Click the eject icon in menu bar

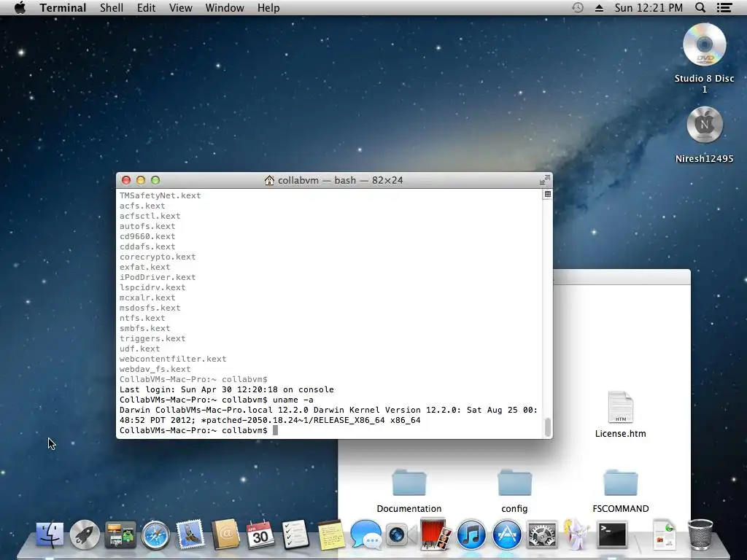coord(600,8)
